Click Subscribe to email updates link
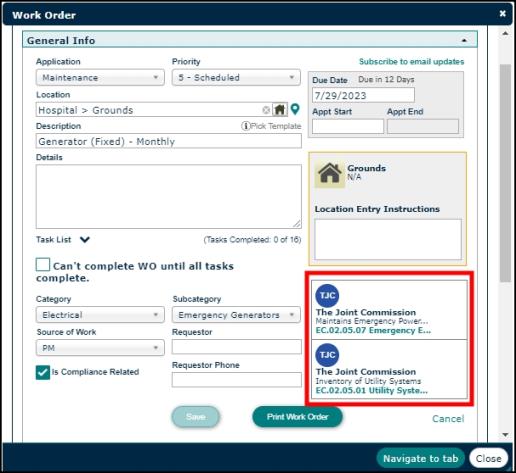The image size is (516, 473). 411,62
